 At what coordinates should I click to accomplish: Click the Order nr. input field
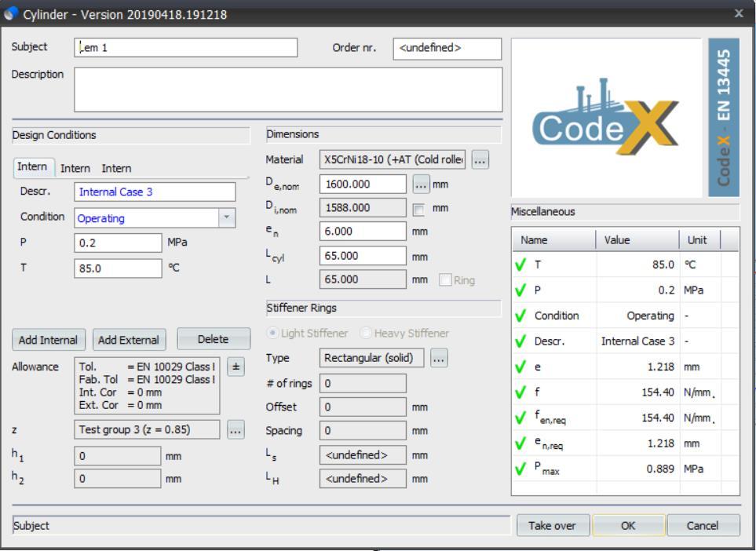coord(447,48)
